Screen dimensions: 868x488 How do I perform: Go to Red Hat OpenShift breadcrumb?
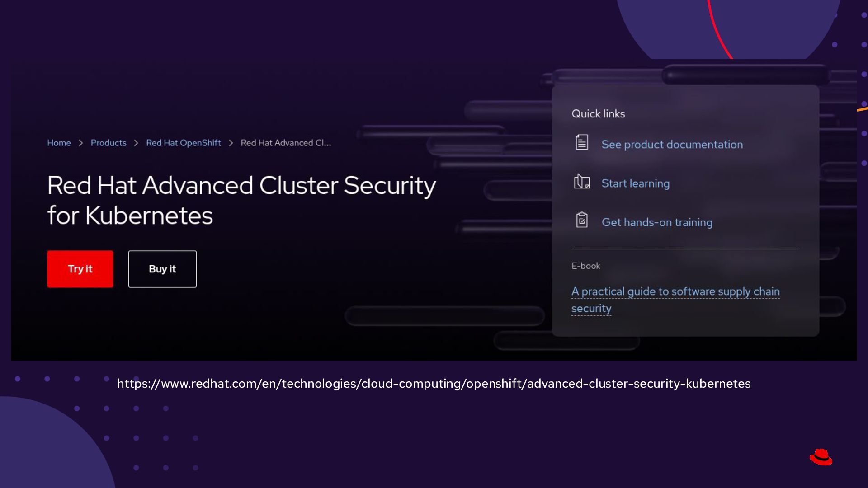[183, 143]
